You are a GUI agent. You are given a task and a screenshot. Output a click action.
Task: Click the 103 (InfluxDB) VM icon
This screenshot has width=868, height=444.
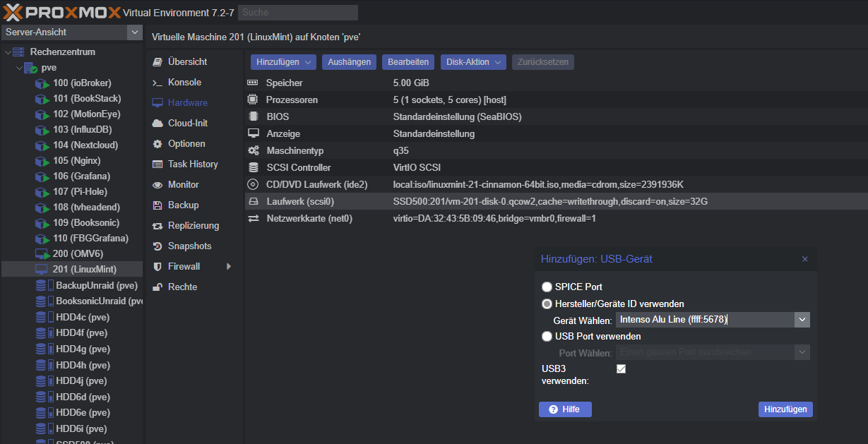(42, 130)
